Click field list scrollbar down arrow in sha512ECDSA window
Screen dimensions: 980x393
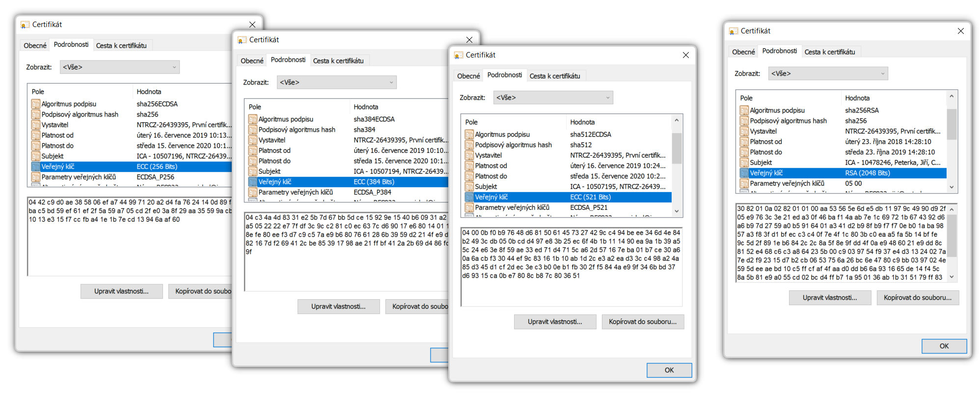677,211
